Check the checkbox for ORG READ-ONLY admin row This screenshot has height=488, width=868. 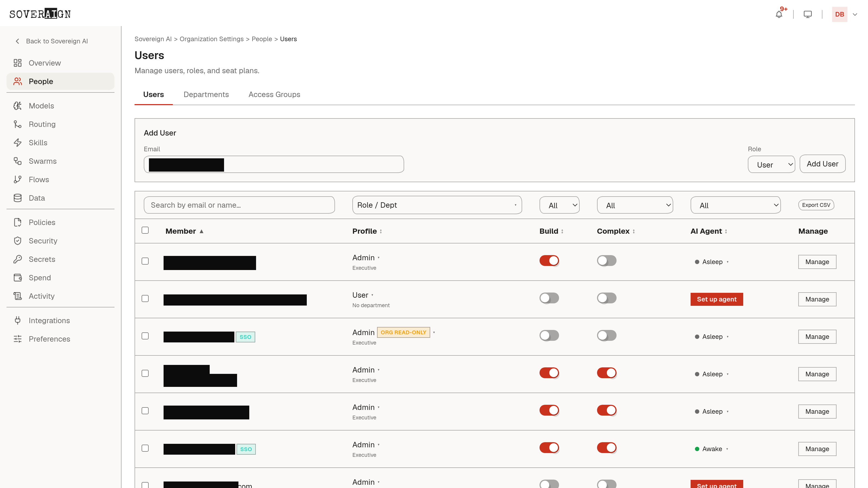145,336
